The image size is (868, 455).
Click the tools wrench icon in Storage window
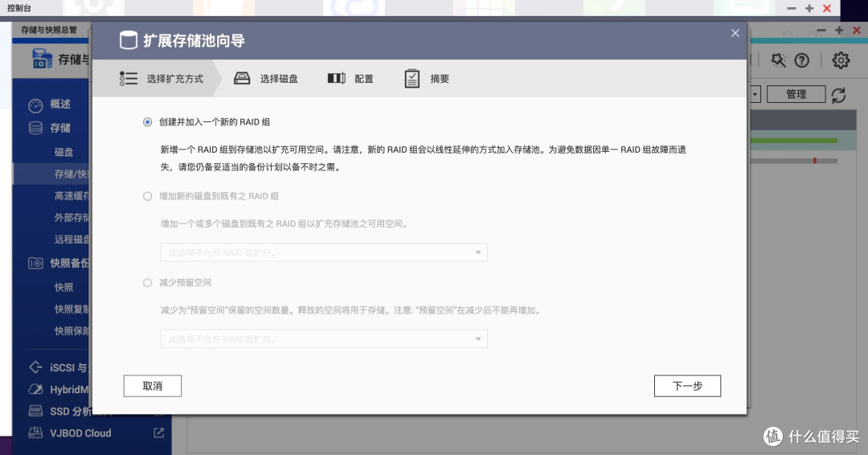[778, 60]
